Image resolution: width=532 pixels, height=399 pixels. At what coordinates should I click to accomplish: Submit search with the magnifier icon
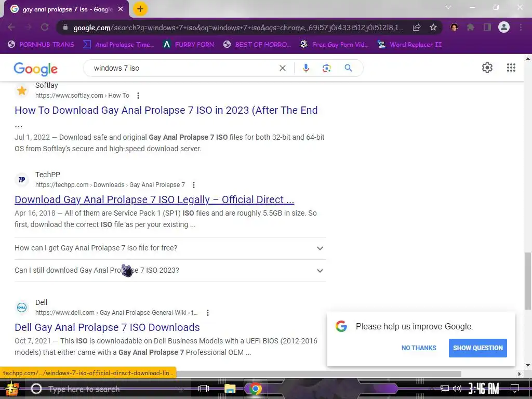coord(348,68)
